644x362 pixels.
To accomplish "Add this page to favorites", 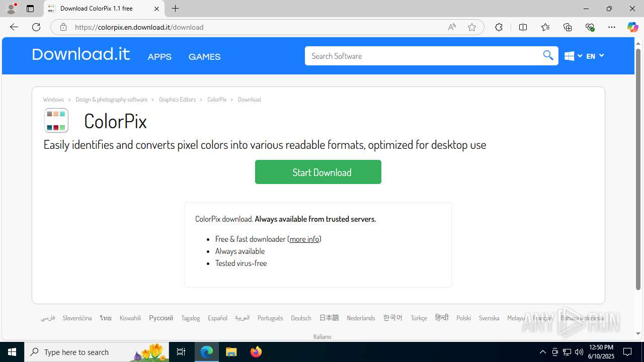I will (x=471, y=27).
